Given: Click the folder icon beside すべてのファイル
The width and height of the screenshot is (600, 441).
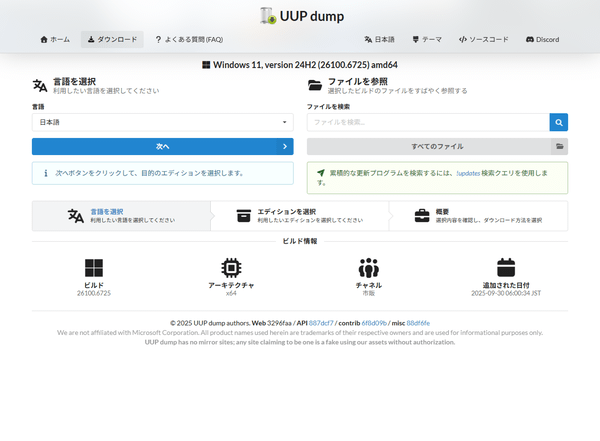Looking at the screenshot, I should click(558, 146).
